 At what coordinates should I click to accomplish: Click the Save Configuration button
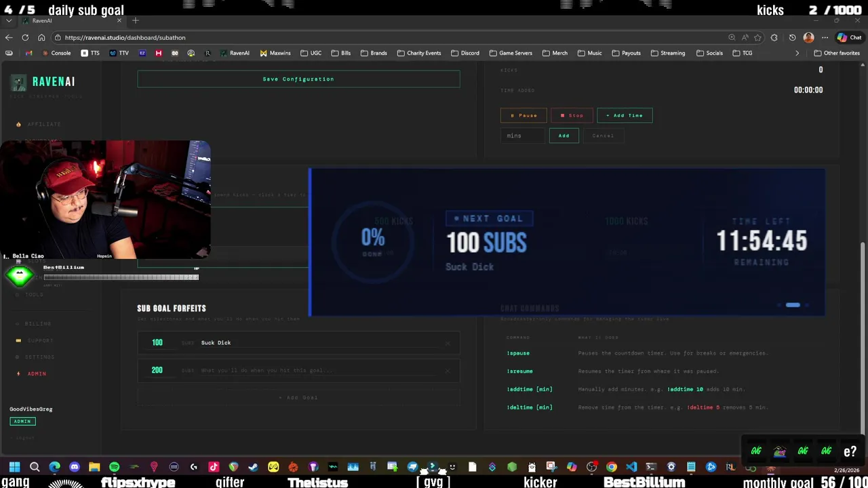298,79
